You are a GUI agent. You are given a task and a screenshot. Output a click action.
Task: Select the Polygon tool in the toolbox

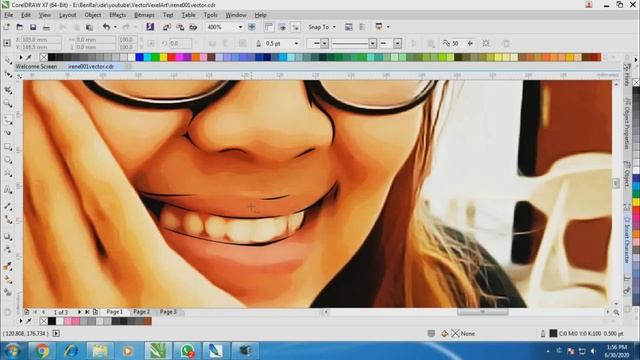[8, 173]
